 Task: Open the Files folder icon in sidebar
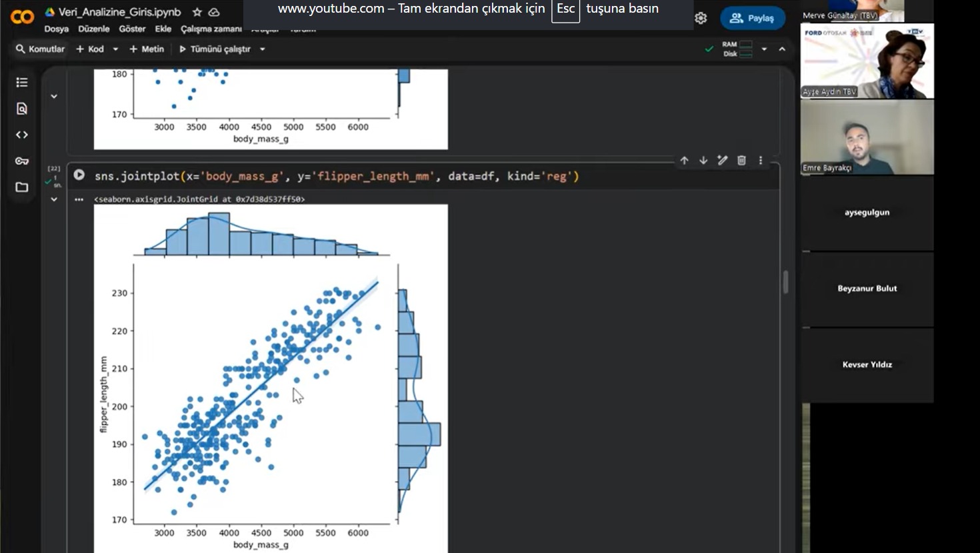pyautogui.click(x=22, y=187)
